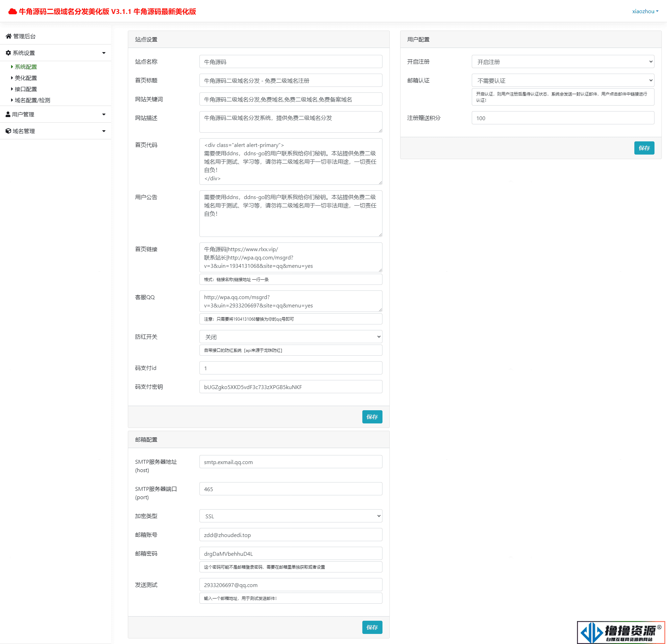Click the 用户公告 textarea

click(x=291, y=214)
